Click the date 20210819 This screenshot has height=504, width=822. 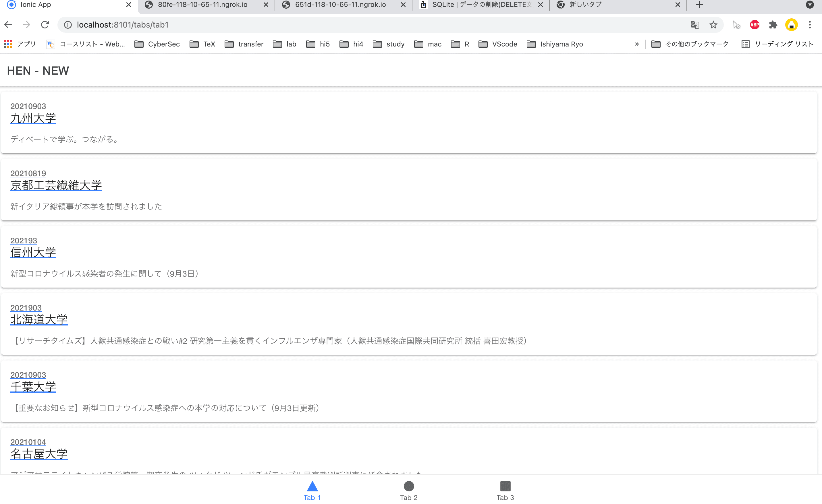pyautogui.click(x=28, y=174)
